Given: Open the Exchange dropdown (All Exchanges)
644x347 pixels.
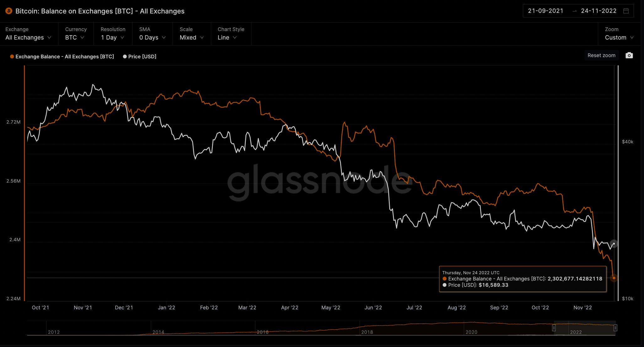Looking at the screenshot, I should coord(28,37).
